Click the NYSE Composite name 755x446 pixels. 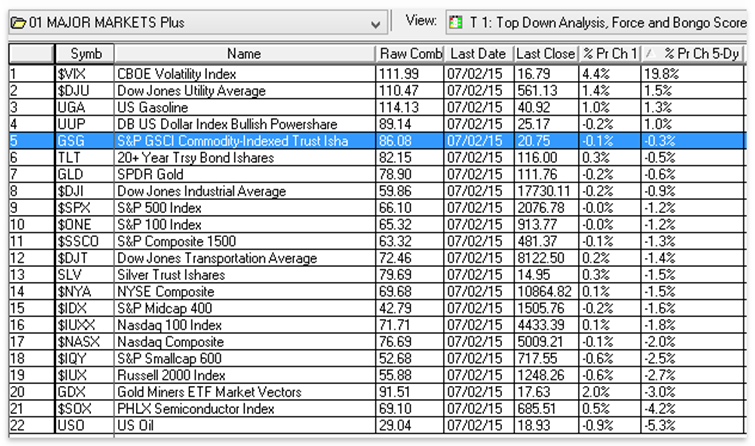166,291
